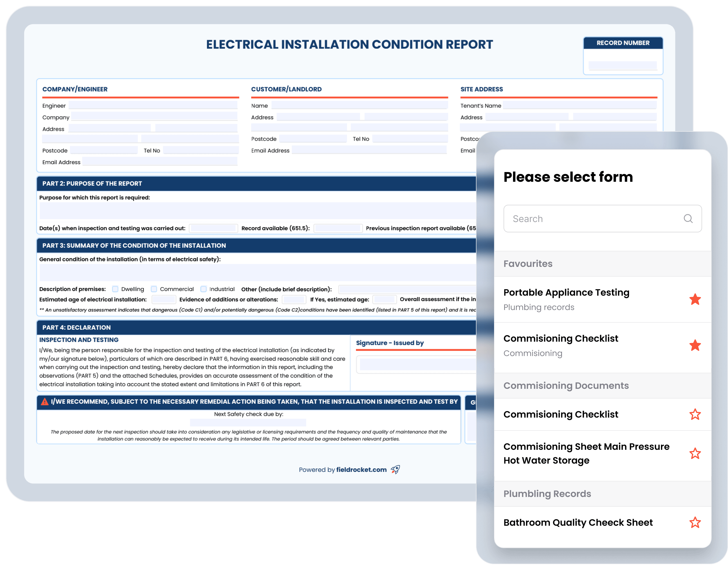Click the Estimated age of installation field

[x=164, y=299]
